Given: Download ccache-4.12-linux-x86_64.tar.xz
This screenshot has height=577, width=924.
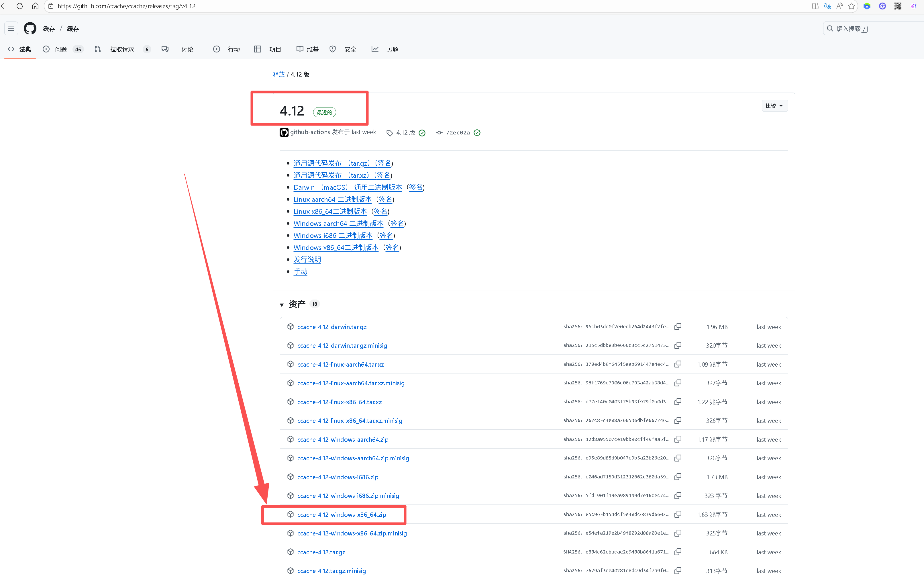Looking at the screenshot, I should pyautogui.click(x=340, y=402).
